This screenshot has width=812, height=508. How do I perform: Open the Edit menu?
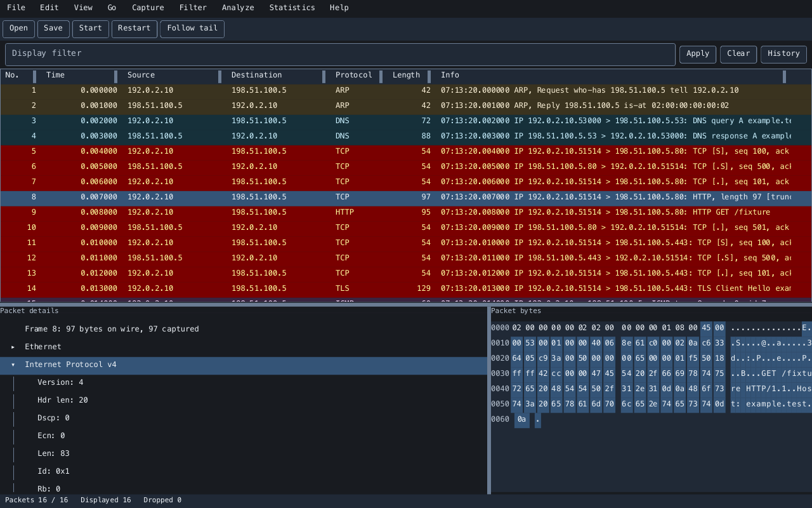[x=49, y=8]
